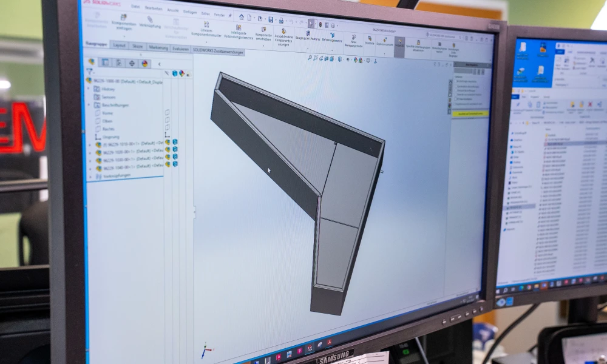This screenshot has width=607, height=364.
Task: Click the Explosionsansicht tool
Action: click(384, 42)
